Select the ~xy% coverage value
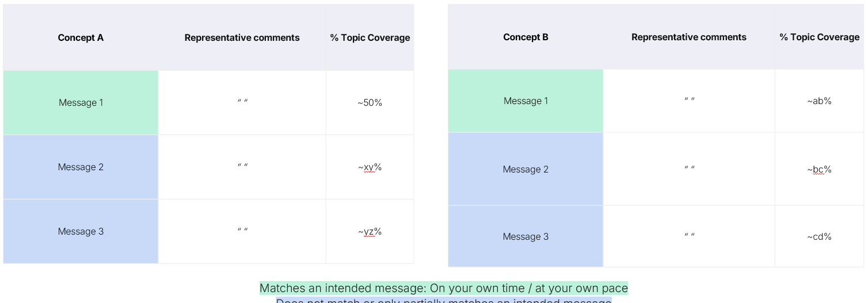This screenshot has width=868, height=303. (370, 167)
